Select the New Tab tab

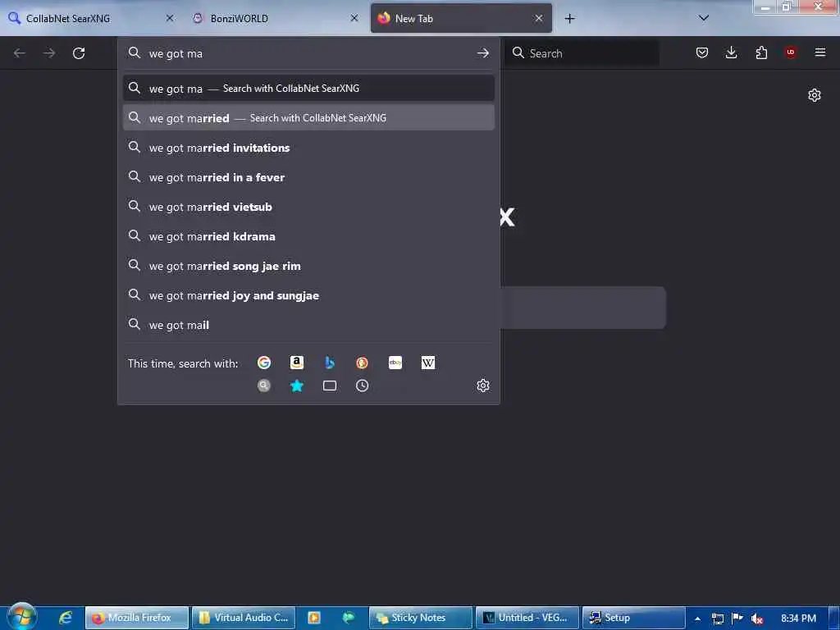pos(461,18)
